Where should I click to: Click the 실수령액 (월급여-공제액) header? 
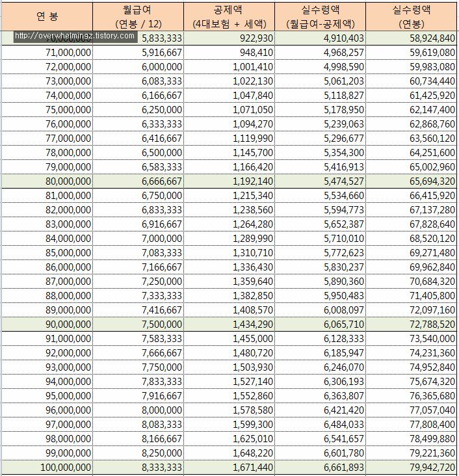pos(321,16)
